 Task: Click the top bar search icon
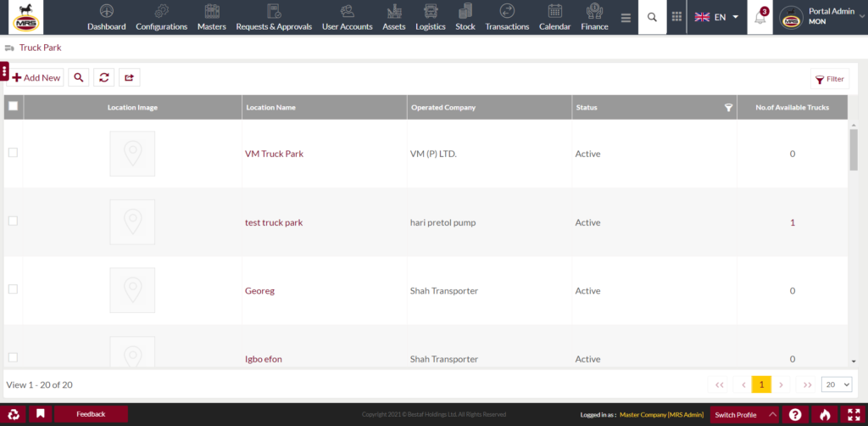pyautogui.click(x=652, y=17)
